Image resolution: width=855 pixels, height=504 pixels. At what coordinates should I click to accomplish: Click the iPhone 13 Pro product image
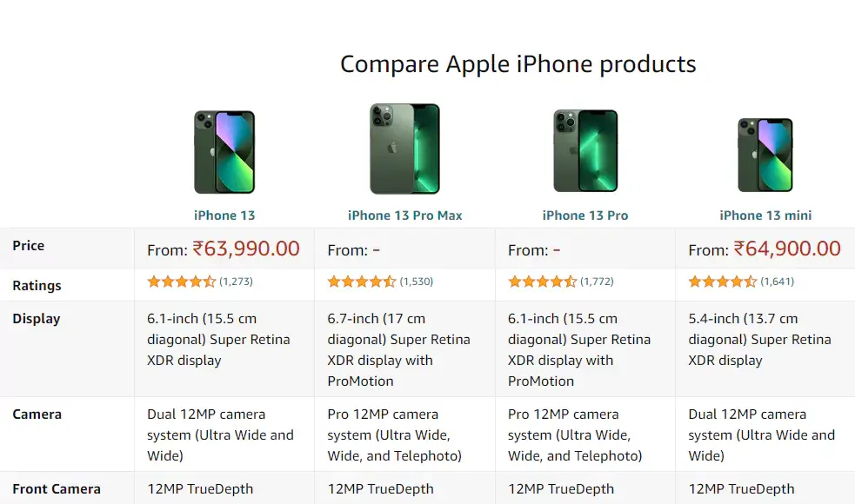(x=584, y=149)
